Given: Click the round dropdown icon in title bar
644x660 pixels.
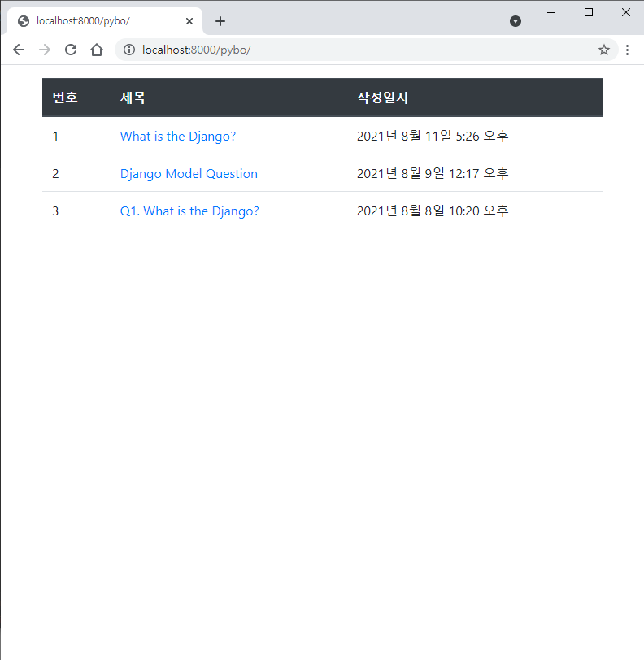Looking at the screenshot, I should coord(516,21).
